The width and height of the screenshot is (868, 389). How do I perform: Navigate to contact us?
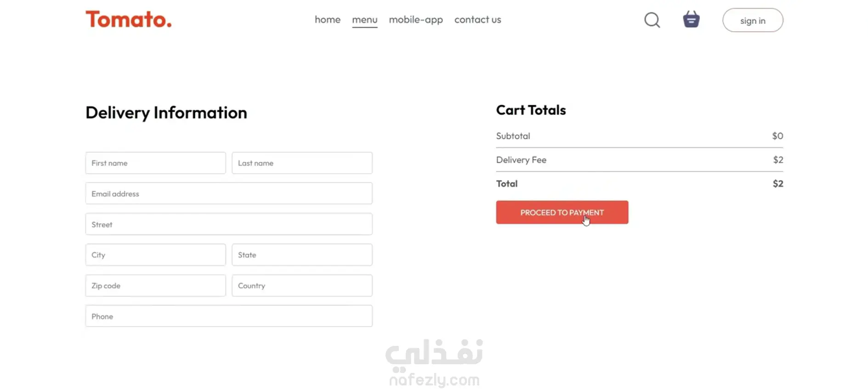(x=477, y=20)
